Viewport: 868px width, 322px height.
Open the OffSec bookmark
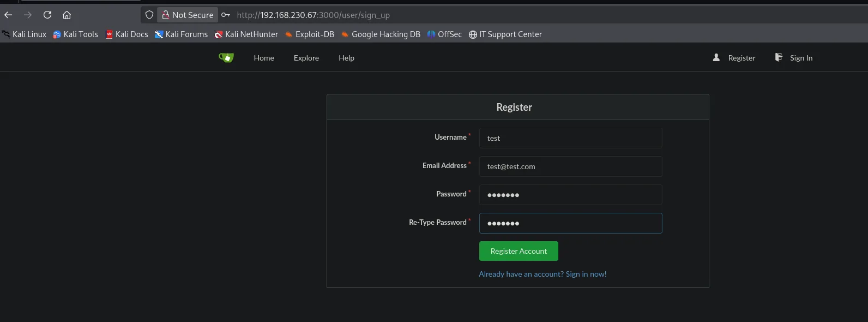[444, 34]
